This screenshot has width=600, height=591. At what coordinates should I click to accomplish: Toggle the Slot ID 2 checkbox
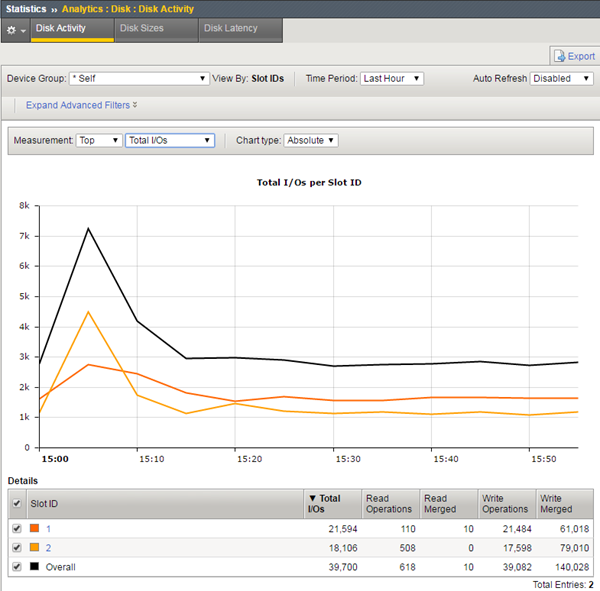click(16, 548)
